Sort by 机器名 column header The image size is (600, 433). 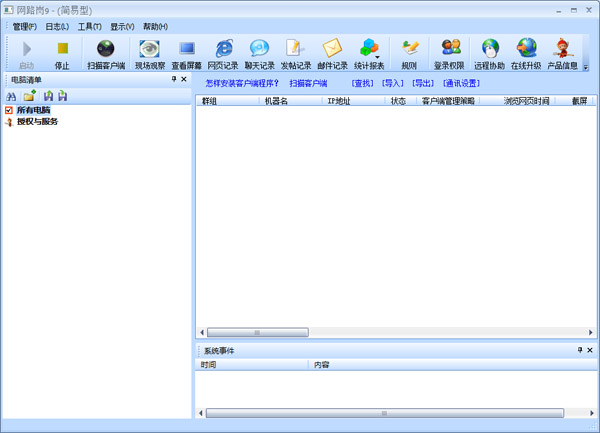[290, 101]
